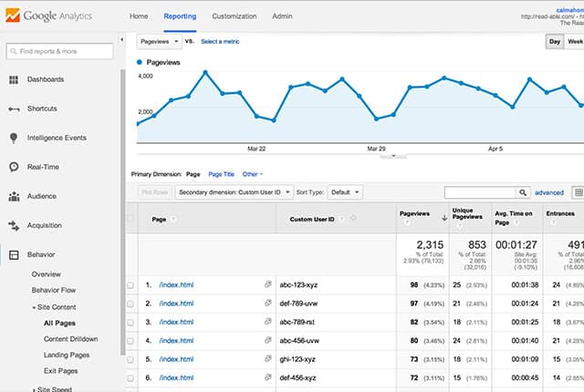Open the Pageviews metric dropdown

click(x=160, y=42)
